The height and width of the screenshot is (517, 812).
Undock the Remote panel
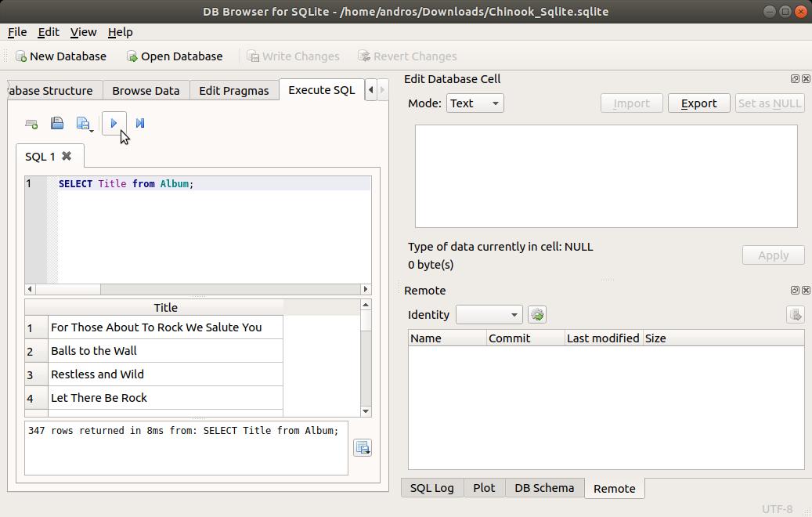(x=795, y=290)
